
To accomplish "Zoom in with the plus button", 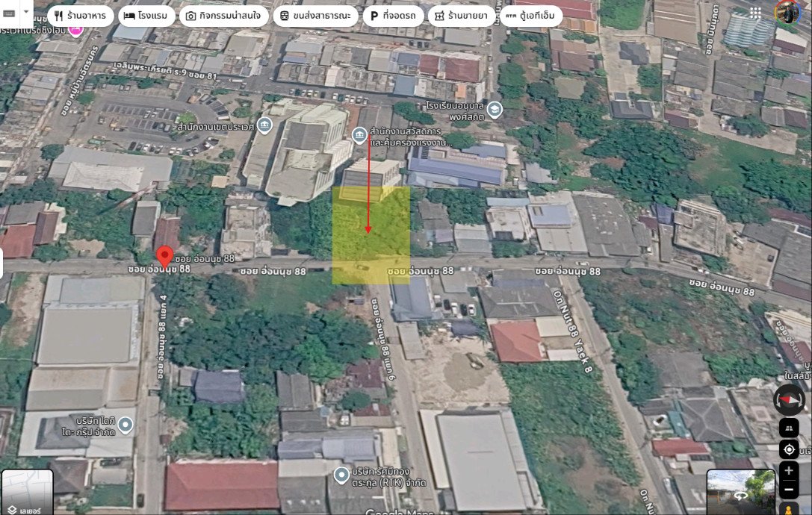I will point(789,470).
